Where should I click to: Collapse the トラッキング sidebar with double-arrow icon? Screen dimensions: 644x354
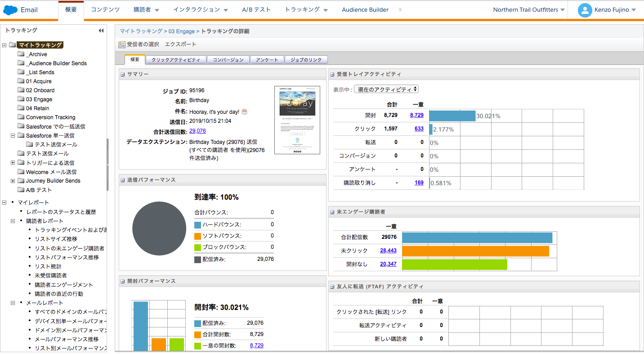(101, 31)
